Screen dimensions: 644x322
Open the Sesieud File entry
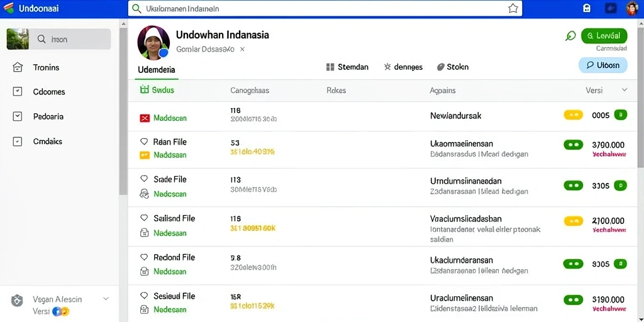[174, 296]
